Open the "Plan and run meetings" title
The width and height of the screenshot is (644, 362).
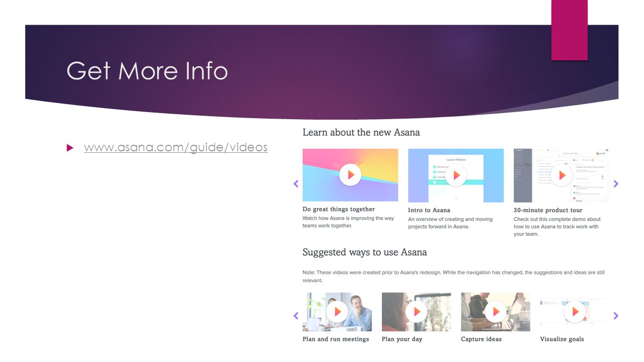(336, 339)
